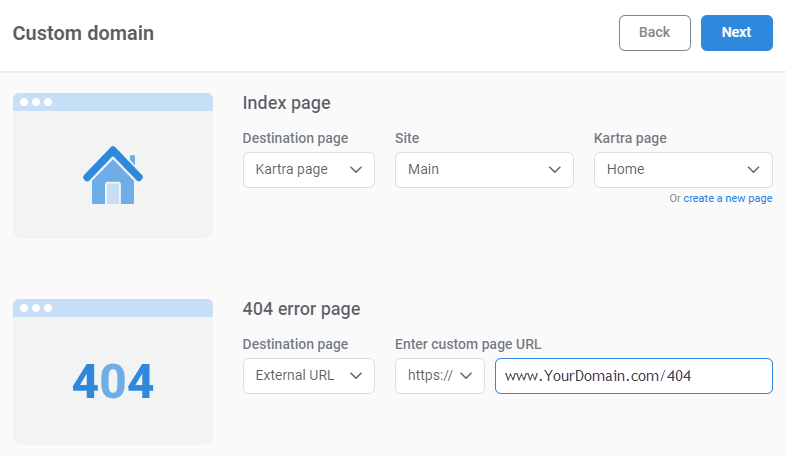786x456 pixels.
Task: Select the 'Custom domain' page title
Action: tap(83, 33)
